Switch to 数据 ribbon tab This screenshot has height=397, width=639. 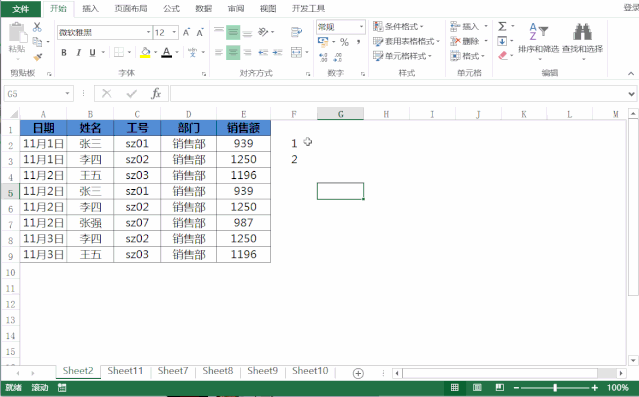(203, 9)
